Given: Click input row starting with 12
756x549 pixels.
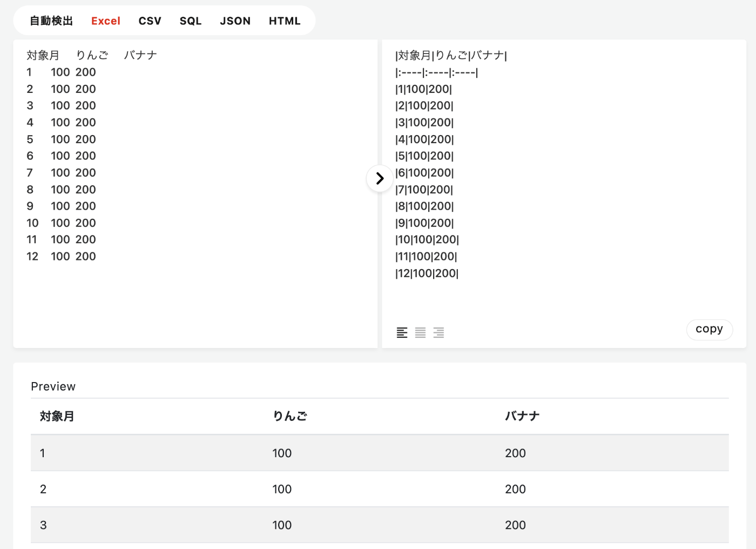Looking at the screenshot, I should click(x=61, y=257).
